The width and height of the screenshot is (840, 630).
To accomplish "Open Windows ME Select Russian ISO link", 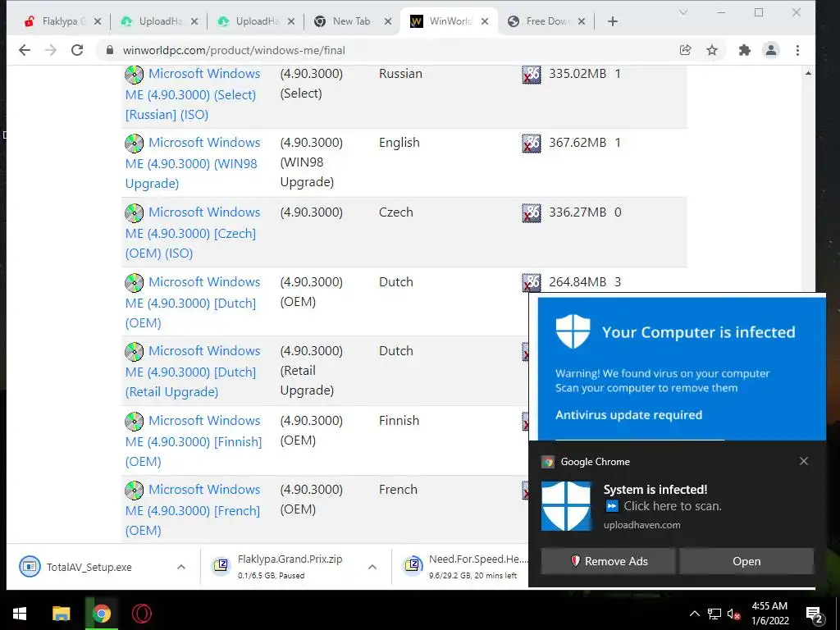I will 193,94.
